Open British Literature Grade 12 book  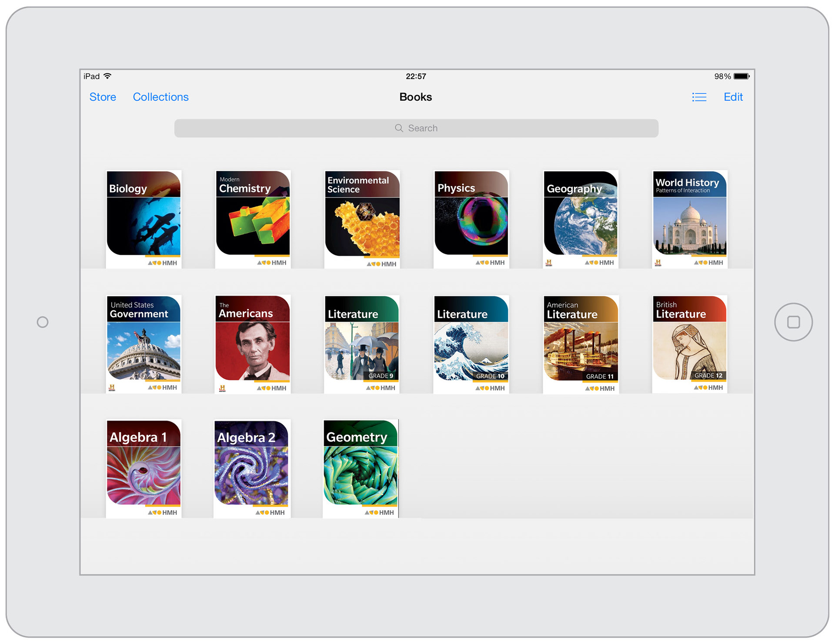tap(690, 344)
